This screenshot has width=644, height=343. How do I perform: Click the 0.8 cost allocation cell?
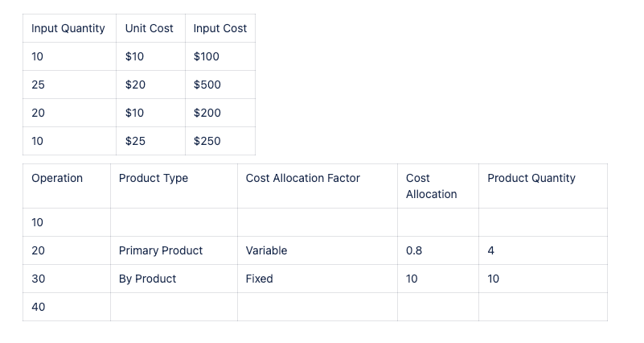[414, 250]
